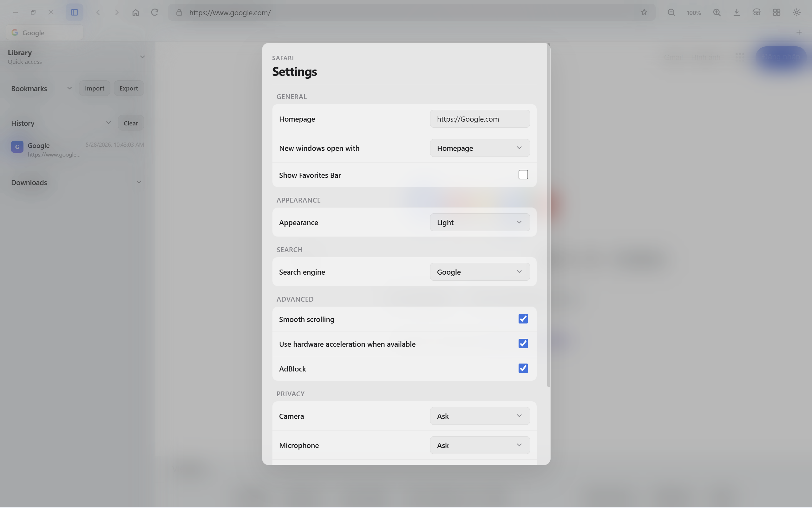Open the home page icon
Viewport: 812px width, 508px height.
[x=135, y=12]
